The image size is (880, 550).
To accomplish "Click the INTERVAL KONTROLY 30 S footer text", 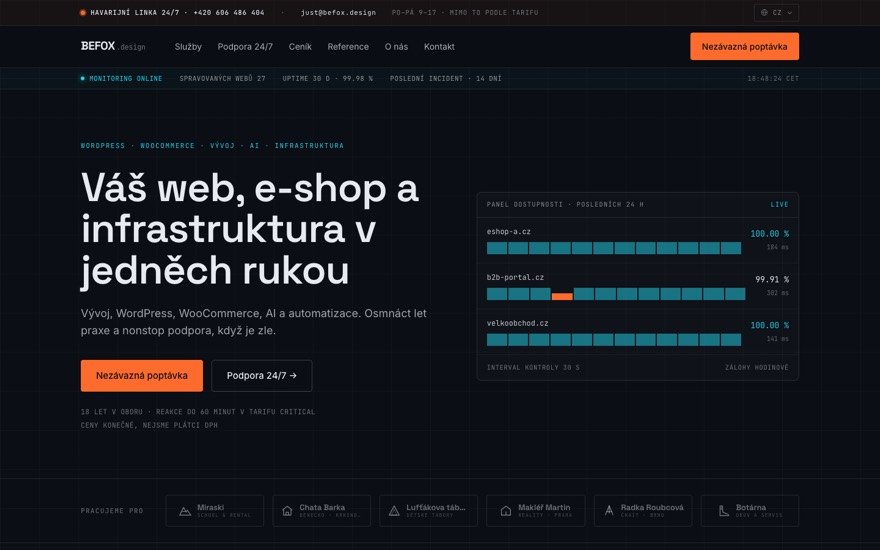I will [x=533, y=368].
